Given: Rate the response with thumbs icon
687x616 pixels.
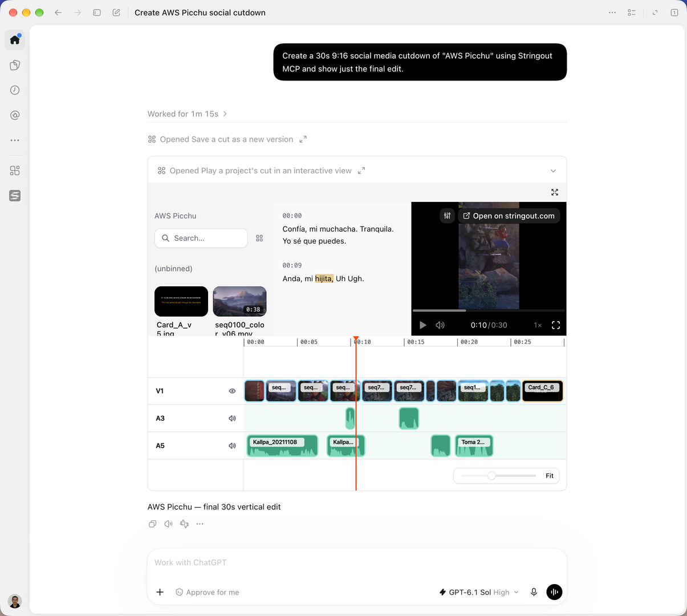Looking at the screenshot, I should (x=184, y=524).
